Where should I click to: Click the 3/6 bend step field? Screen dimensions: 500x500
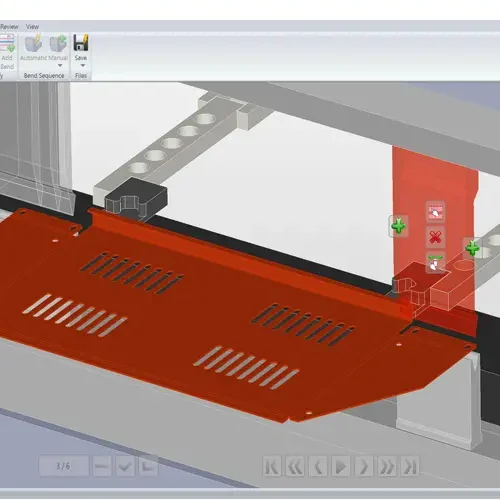pyautogui.click(x=64, y=465)
